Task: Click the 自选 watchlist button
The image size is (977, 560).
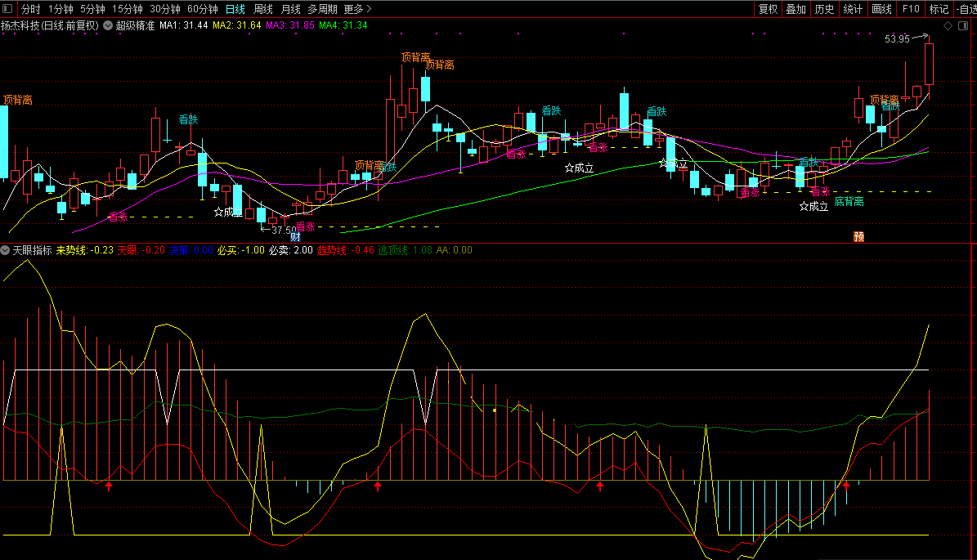Action: (x=966, y=9)
